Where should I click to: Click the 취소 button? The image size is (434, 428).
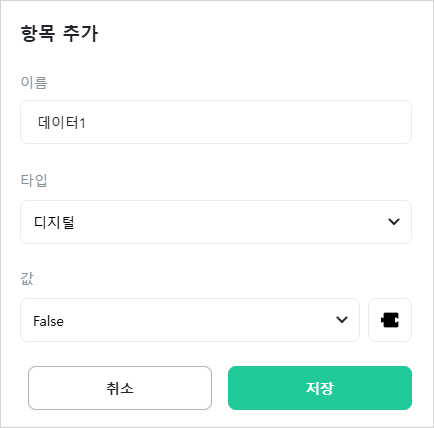(x=120, y=388)
